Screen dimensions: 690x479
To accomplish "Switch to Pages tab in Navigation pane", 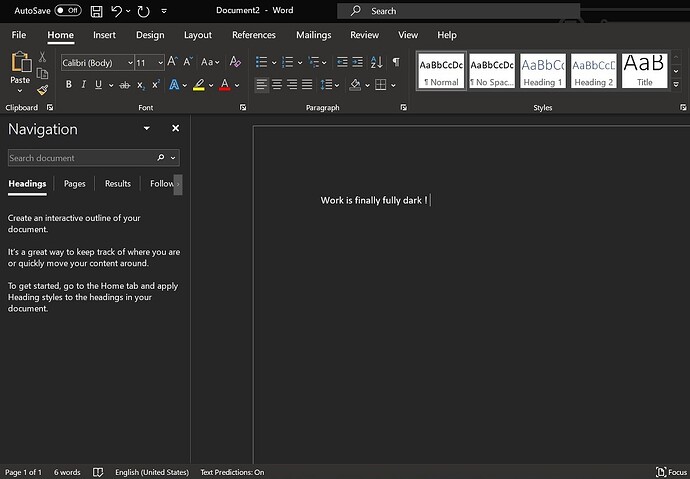I will [75, 184].
